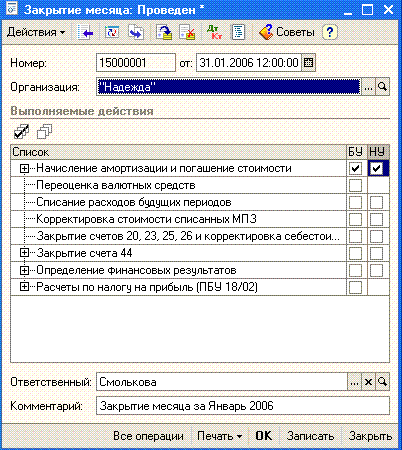Image resolution: width=402 pixels, height=450 pixels.
Task: Click the Список column header
Action: click(179, 152)
